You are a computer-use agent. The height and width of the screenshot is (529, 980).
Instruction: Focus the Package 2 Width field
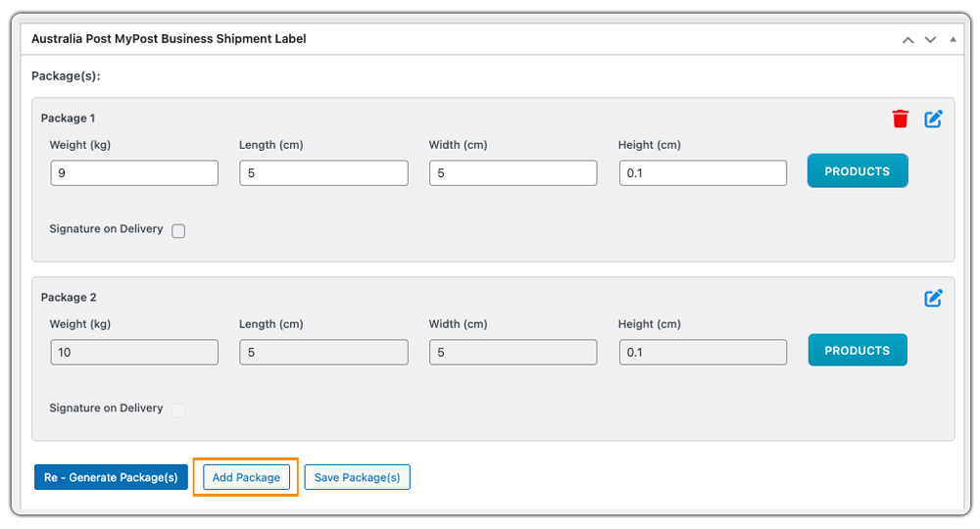[x=514, y=353]
